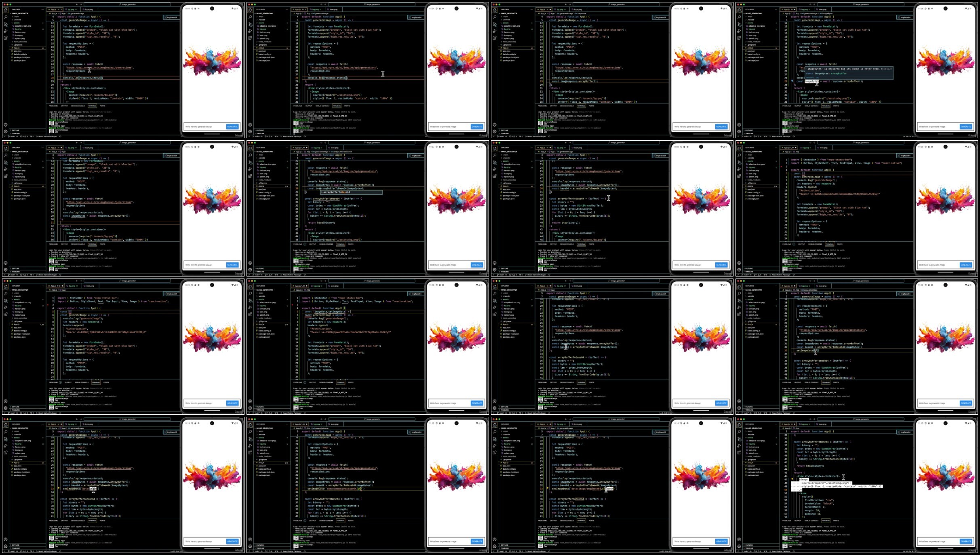
Task: Open Extensions view in frame with 11:15 phone clock
Action: 739,452
